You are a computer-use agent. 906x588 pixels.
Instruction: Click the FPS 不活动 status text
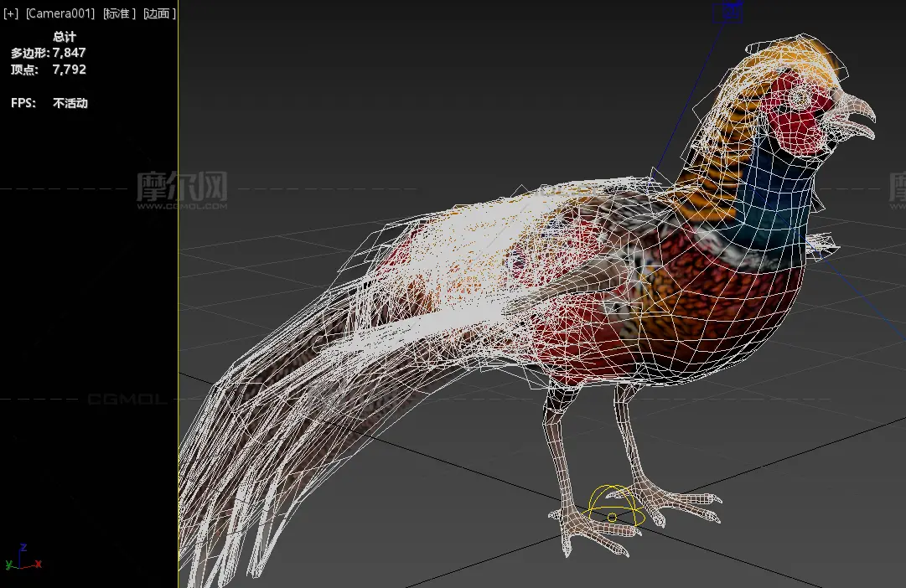coord(49,104)
